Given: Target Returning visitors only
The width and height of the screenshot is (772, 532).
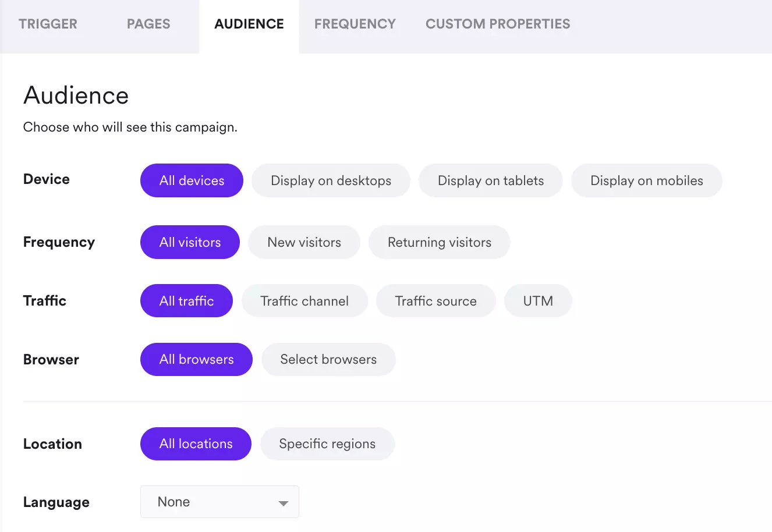Looking at the screenshot, I should point(439,242).
